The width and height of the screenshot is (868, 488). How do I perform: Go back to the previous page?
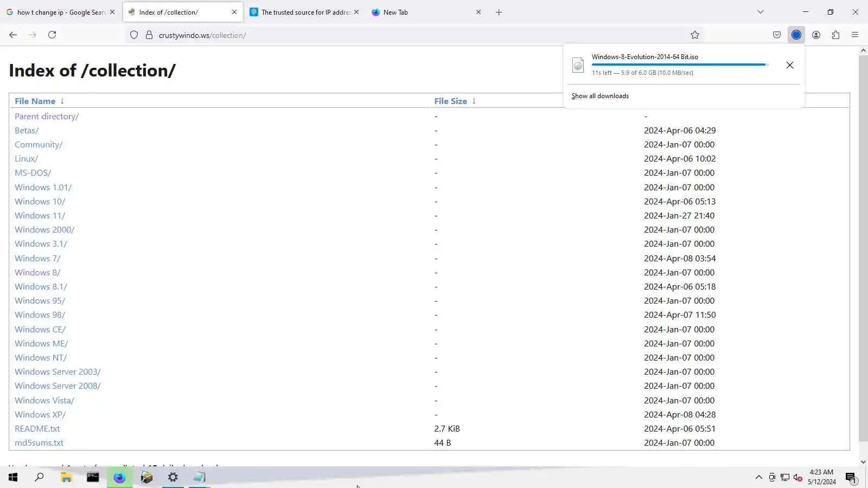click(13, 35)
